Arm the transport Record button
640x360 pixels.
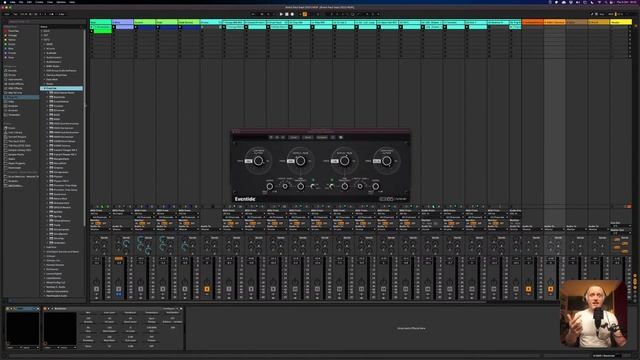[x=292, y=14]
